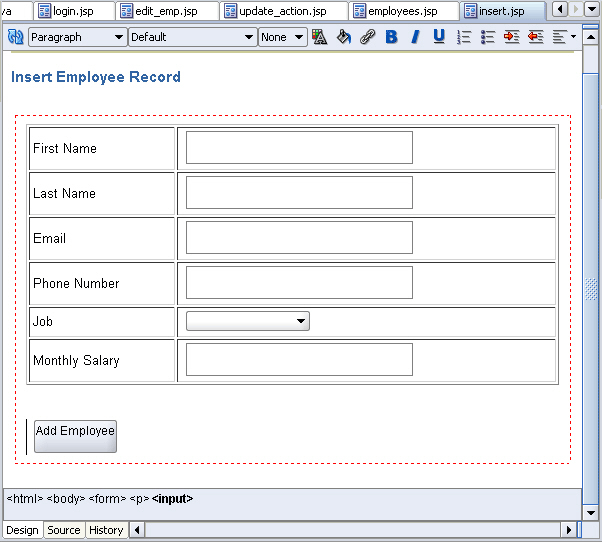Open the History tab
This screenshot has width=602, height=542.
click(106, 530)
